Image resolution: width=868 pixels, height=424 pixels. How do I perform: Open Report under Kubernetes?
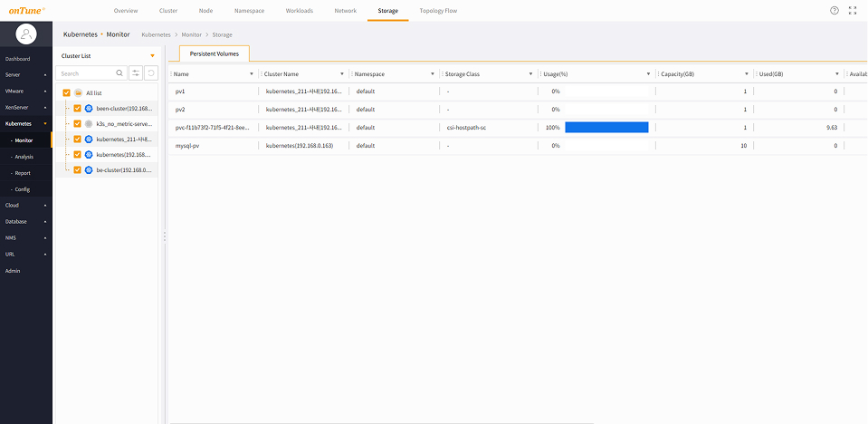23,173
